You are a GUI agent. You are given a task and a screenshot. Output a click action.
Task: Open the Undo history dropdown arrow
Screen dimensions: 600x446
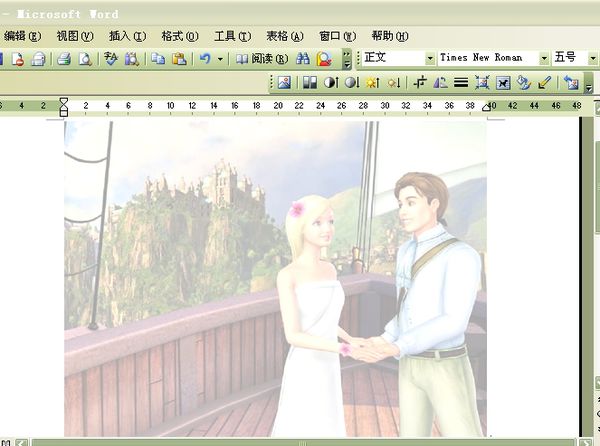[220, 59]
